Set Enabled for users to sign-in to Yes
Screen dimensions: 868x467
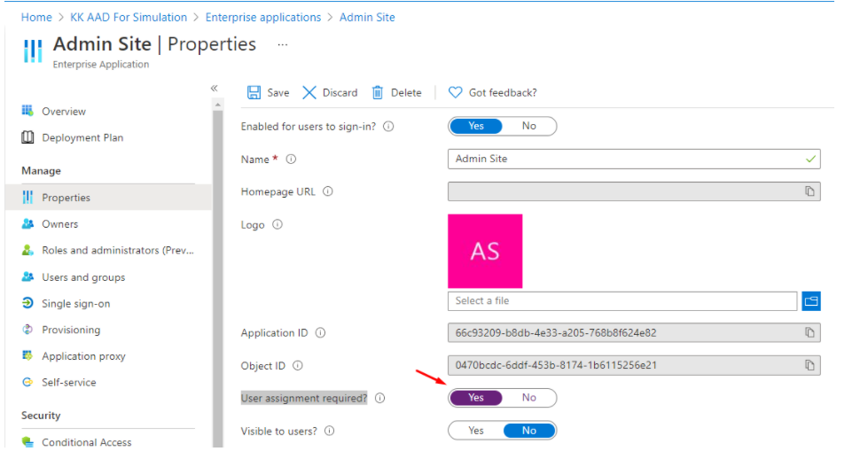[x=476, y=126]
